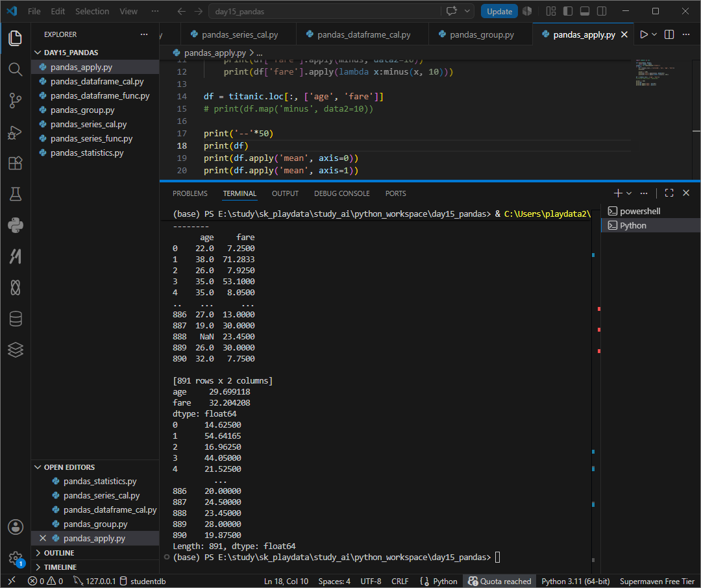The width and height of the screenshot is (701, 588).
Task: Collapse the DAY15_PANDAS folder section
Action: tap(95, 53)
